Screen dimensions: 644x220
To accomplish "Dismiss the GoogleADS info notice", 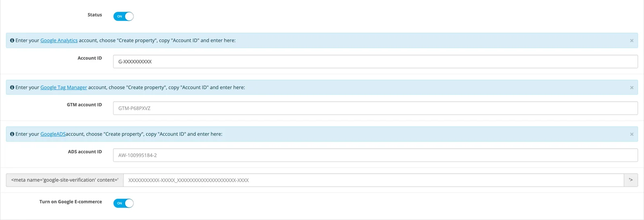I will pos(632,134).
